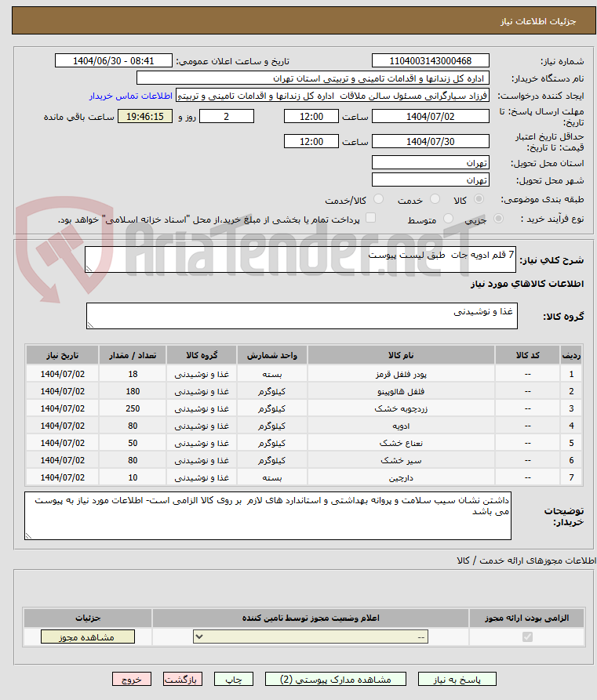Click the مشاهده مجوز button
The image size is (597, 700).
coord(88,637)
